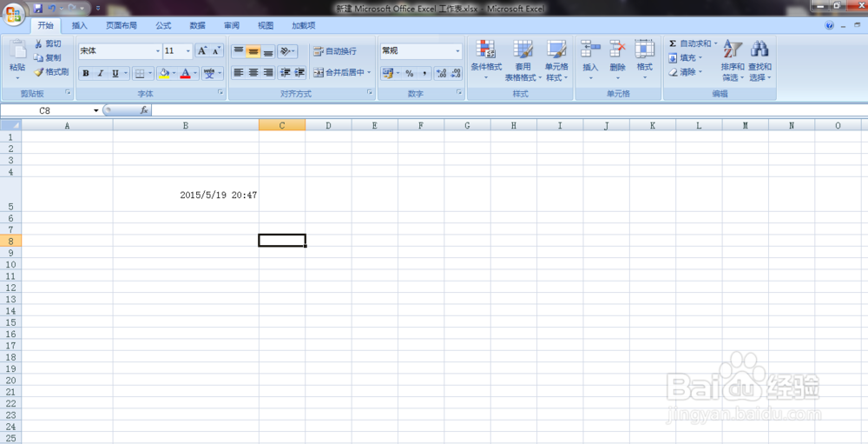Undo last action in quick access toolbar
This screenshot has width=868, height=444.
(x=52, y=9)
